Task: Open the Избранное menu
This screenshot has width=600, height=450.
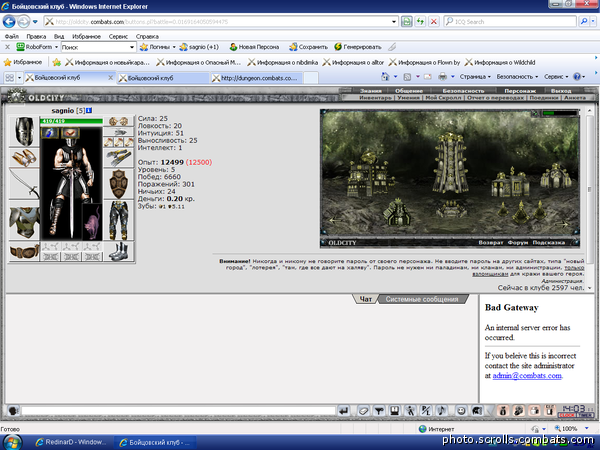Action: (x=86, y=36)
